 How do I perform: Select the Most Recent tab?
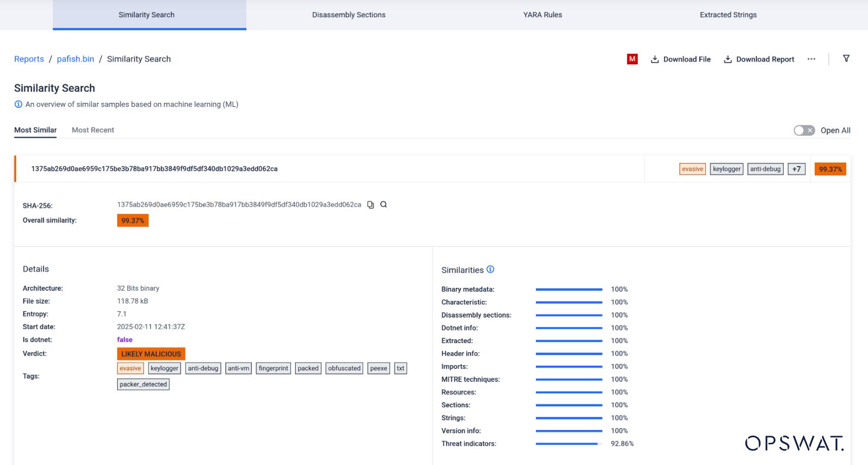tap(93, 130)
